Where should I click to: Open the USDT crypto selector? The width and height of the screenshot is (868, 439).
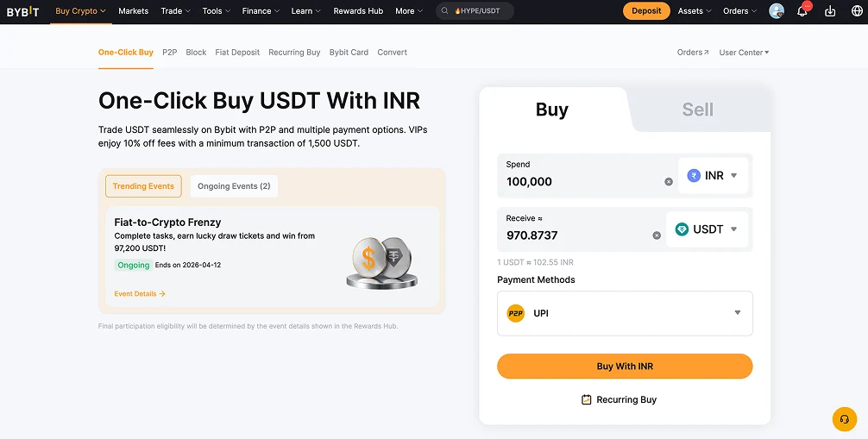pyautogui.click(x=707, y=229)
